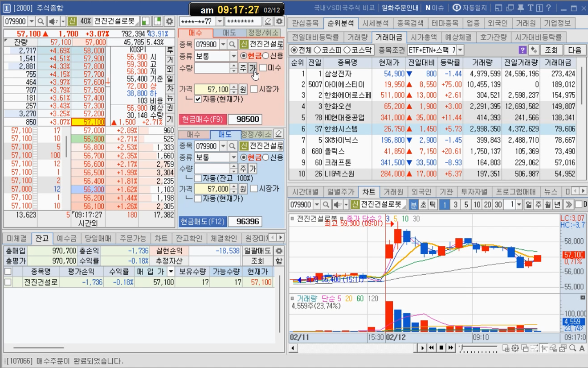Click the T font icon in the title bar
The width and height of the screenshot is (588, 368).
pyautogui.click(x=530, y=8)
